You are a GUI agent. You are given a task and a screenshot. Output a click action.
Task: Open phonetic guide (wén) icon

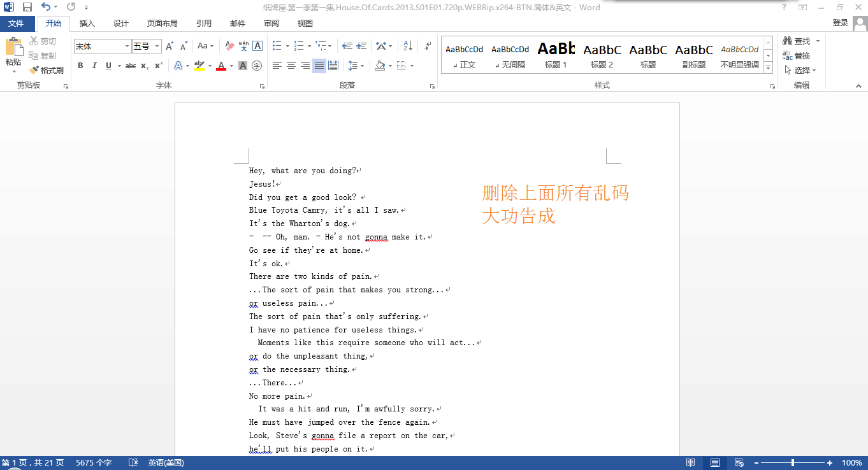pyautogui.click(x=243, y=46)
